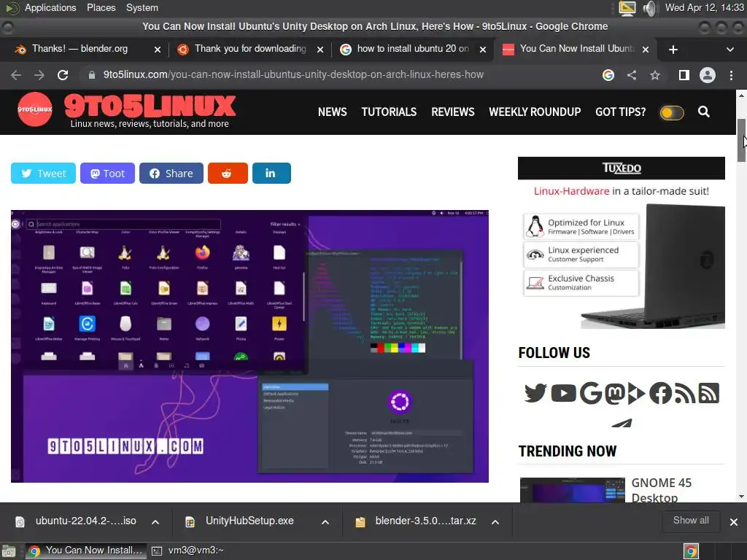Open 9to5Linux Twitter follow icon
This screenshot has height=560, width=747.
(x=535, y=393)
